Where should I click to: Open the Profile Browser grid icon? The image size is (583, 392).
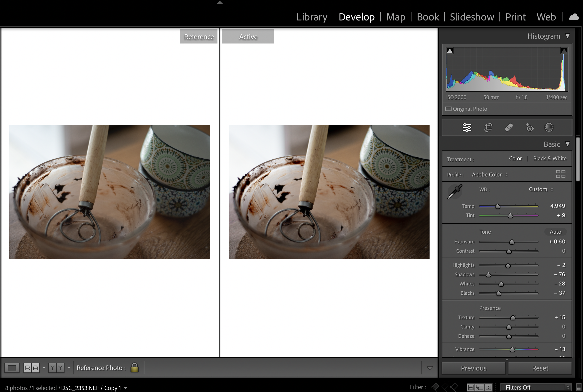(x=561, y=174)
